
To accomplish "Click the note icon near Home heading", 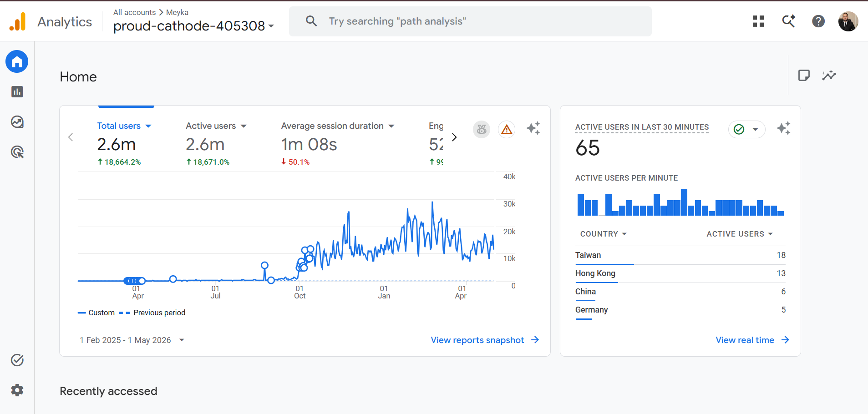I will [804, 76].
